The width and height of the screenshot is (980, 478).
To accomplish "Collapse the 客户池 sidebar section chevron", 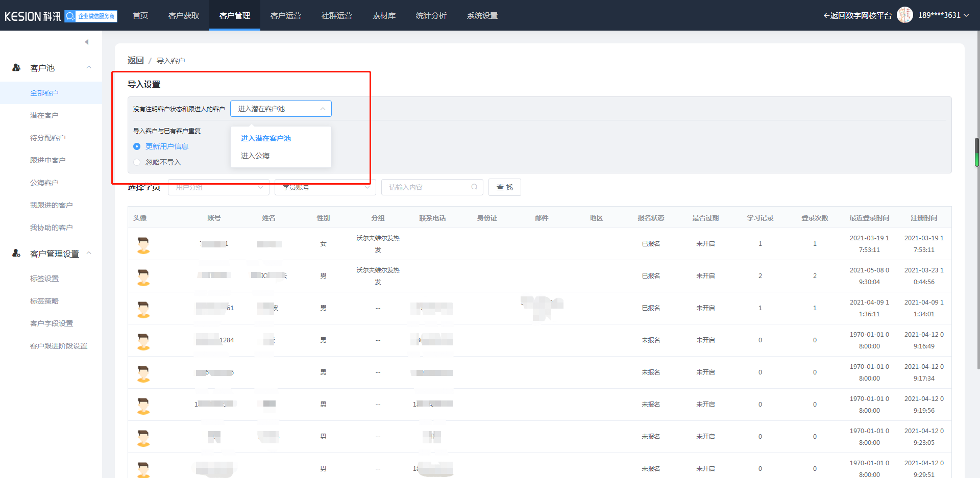I will [x=89, y=67].
